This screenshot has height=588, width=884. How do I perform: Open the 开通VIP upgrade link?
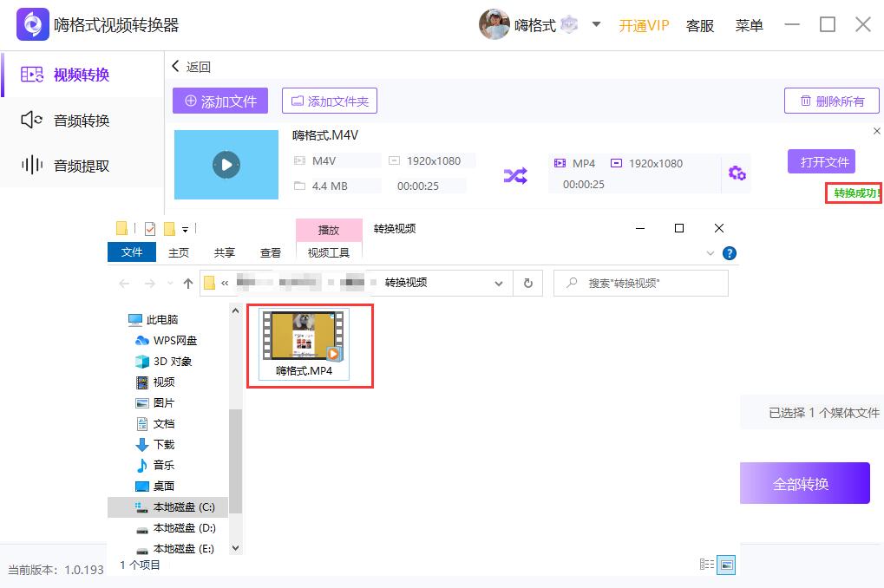(643, 25)
